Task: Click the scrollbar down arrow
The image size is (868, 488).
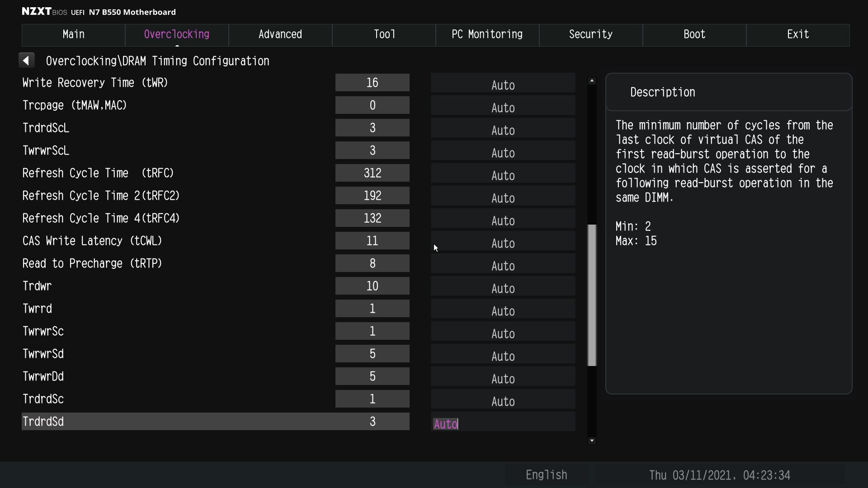Action: (x=592, y=441)
